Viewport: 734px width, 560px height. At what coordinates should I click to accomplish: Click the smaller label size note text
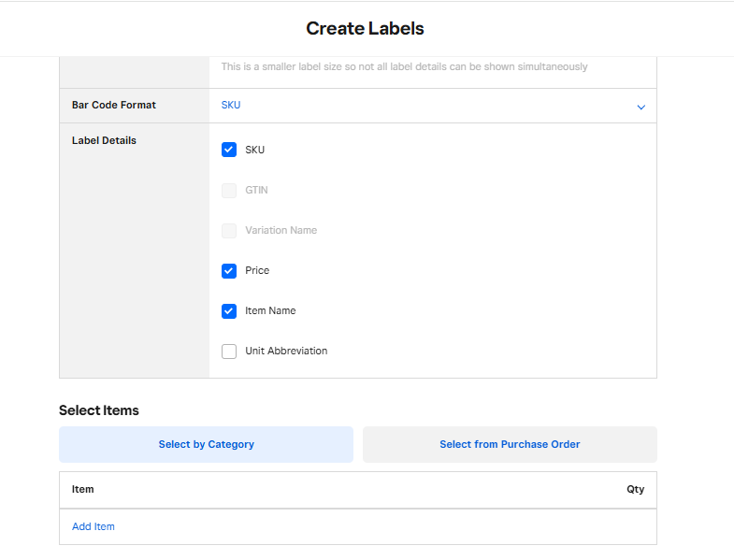(x=404, y=67)
